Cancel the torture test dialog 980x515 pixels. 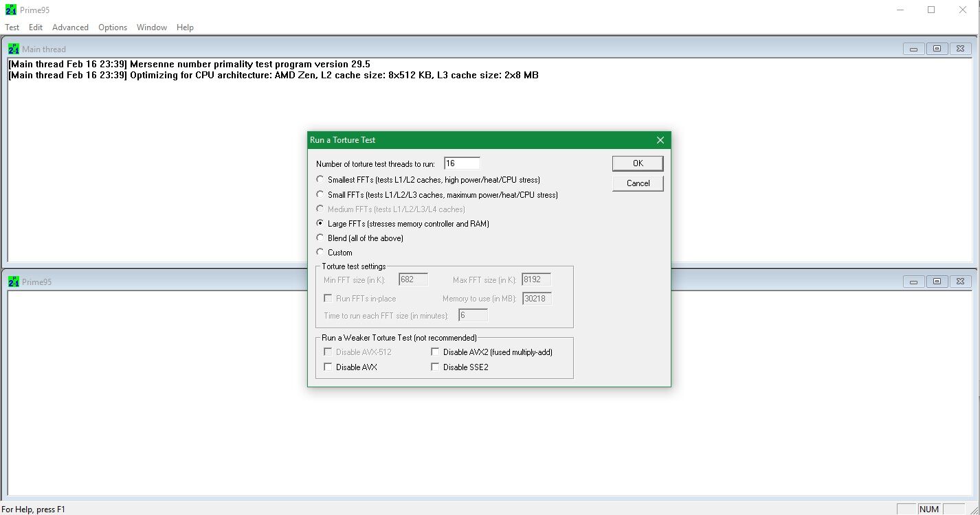[x=638, y=183]
